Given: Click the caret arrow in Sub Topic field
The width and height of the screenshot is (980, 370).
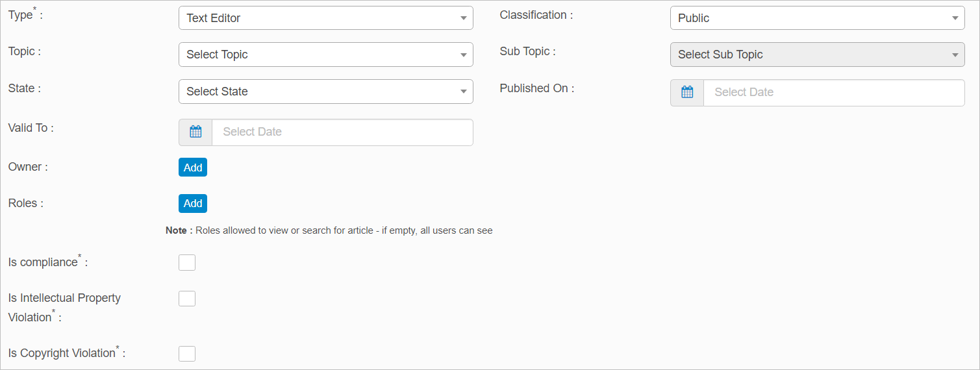Looking at the screenshot, I should pos(955,55).
